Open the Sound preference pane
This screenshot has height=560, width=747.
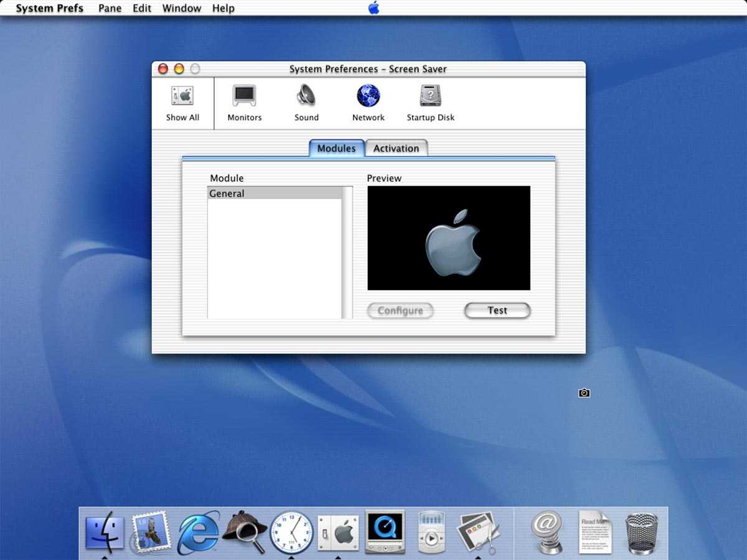[x=306, y=103]
